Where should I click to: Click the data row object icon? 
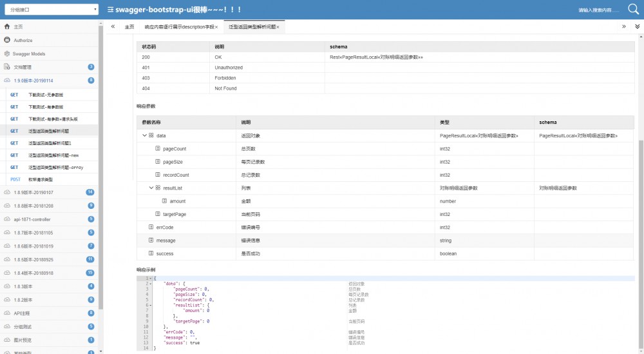click(151, 135)
